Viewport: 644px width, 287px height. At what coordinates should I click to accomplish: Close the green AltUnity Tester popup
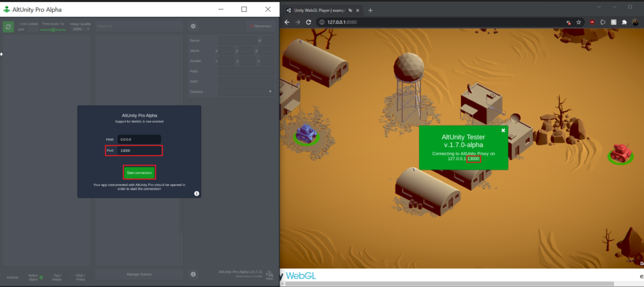coord(503,131)
